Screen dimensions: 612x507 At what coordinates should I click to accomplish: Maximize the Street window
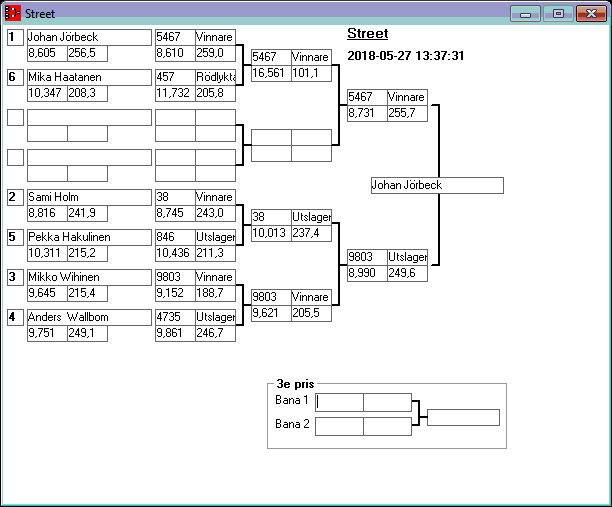pos(558,14)
